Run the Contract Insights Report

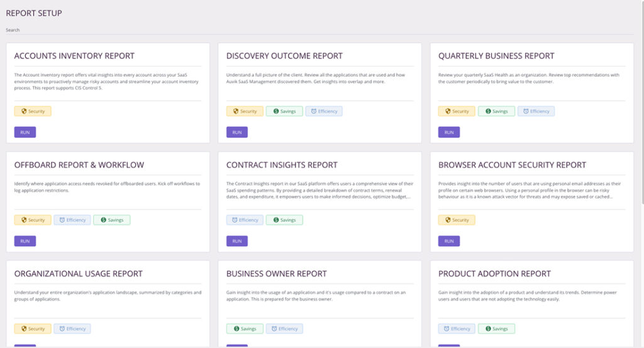click(237, 241)
